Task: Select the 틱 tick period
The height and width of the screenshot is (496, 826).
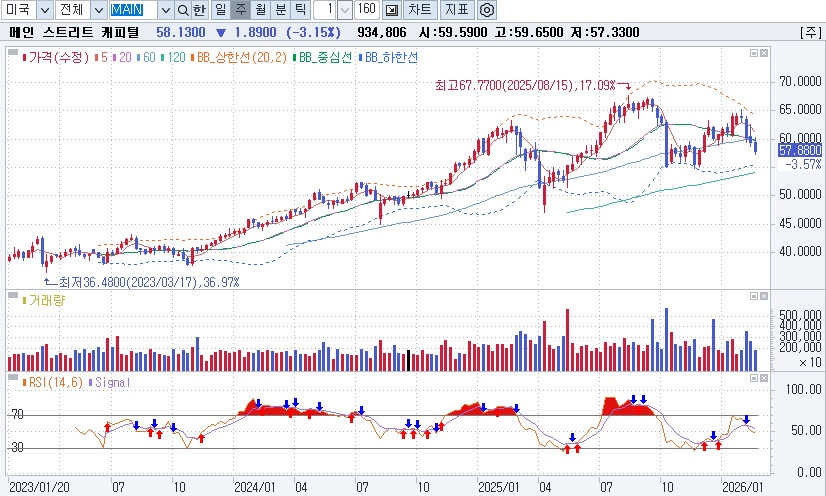Action: pyautogui.click(x=300, y=10)
